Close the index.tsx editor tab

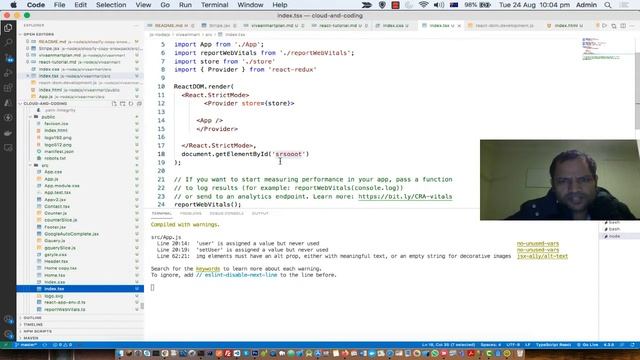(459, 26)
